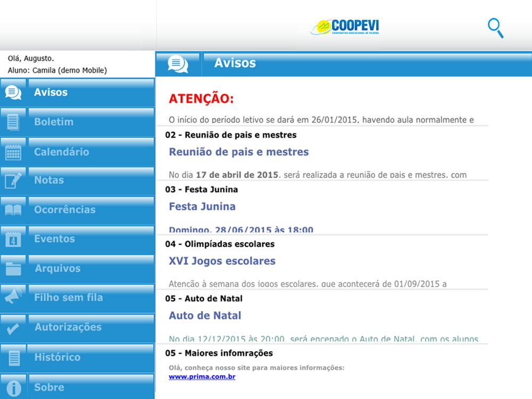Open the Boletim menu item
The image size is (532, 399).
(x=77, y=122)
